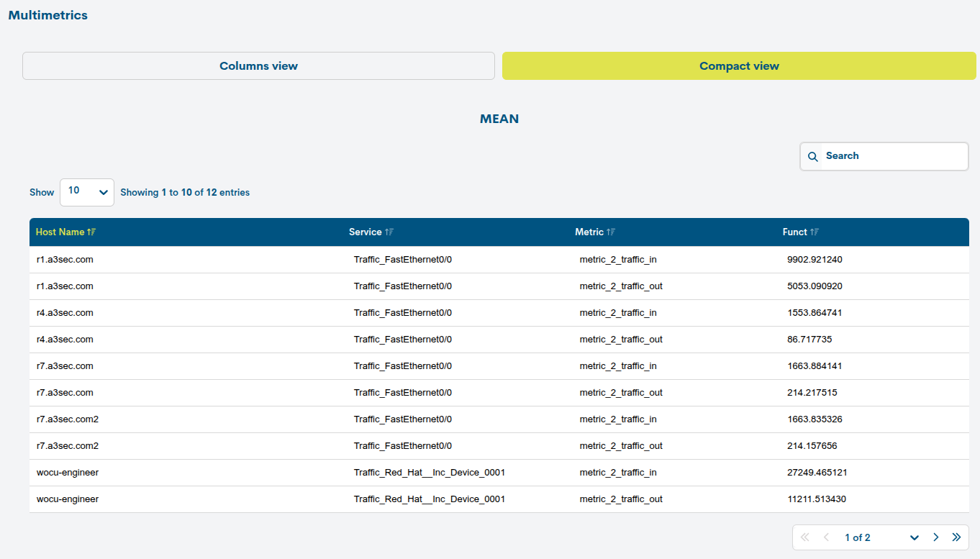Click wocu-engineer traffic_in row host name
The width and height of the screenshot is (980, 559).
click(68, 473)
